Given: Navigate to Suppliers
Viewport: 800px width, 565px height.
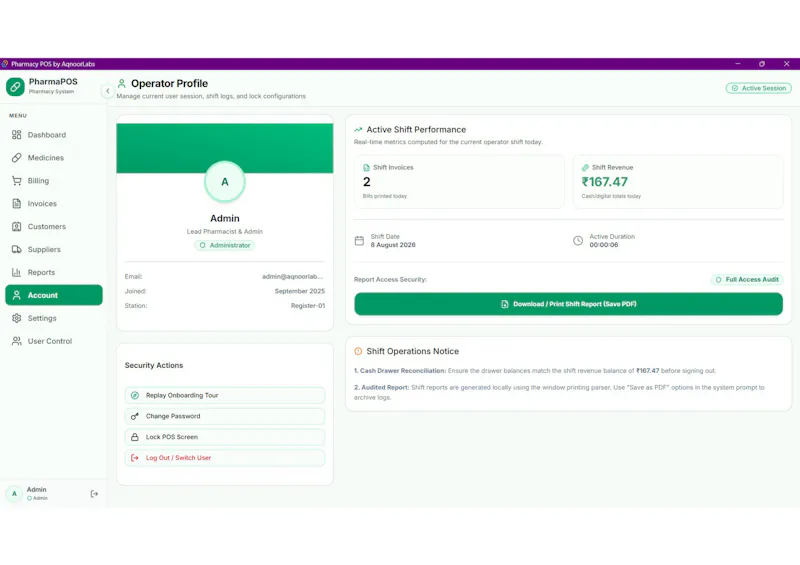Looking at the screenshot, I should pyautogui.click(x=54, y=250).
